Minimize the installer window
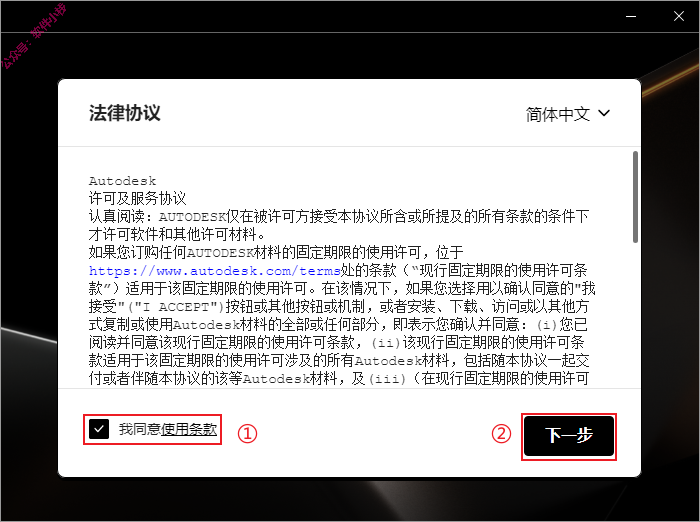Screen dimensions: 700x522 (631, 17)
